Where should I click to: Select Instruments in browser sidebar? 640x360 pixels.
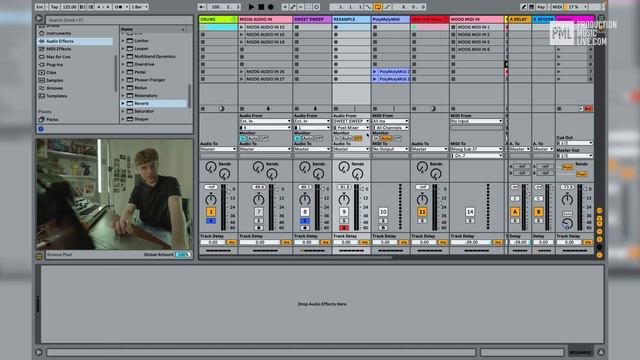pos(58,33)
